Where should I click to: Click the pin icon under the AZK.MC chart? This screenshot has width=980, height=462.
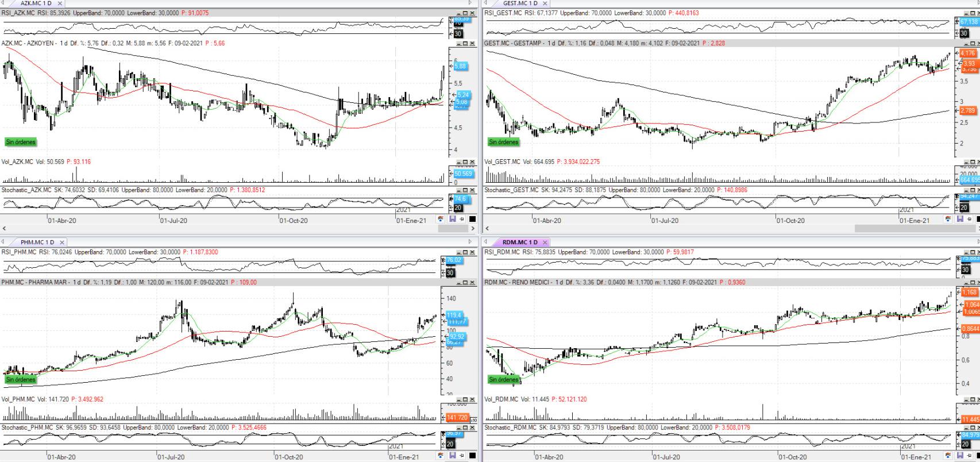[462, 219]
